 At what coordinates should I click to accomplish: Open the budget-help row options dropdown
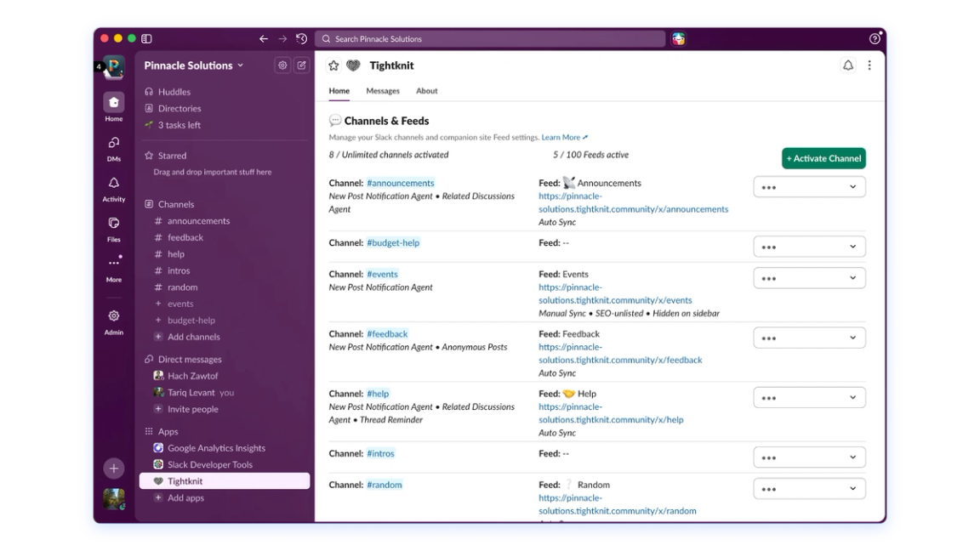click(809, 247)
